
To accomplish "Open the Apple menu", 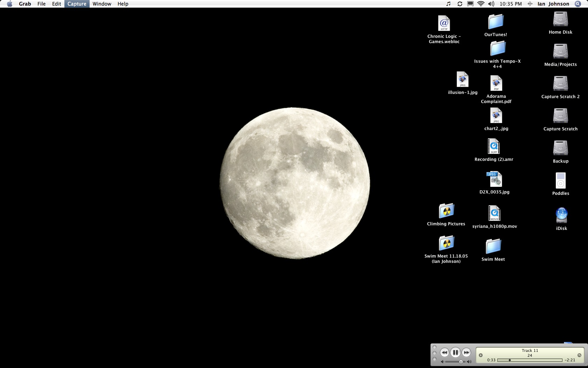I will point(9,4).
